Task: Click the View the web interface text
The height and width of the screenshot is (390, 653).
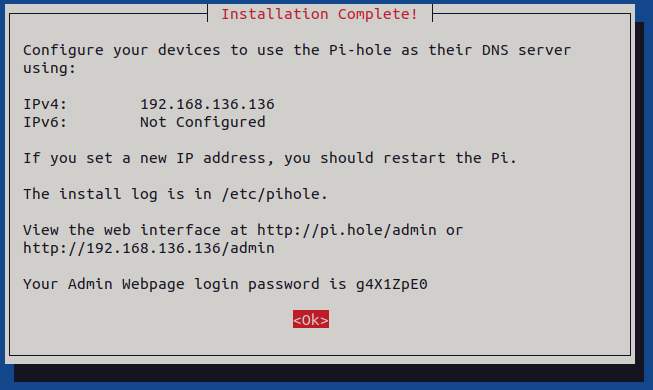Action: (x=122, y=230)
